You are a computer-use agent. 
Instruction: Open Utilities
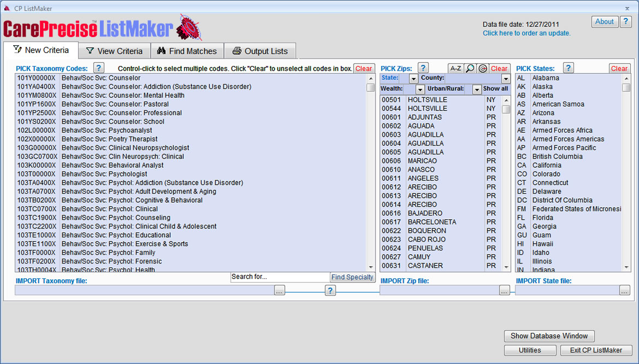click(530, 350)
